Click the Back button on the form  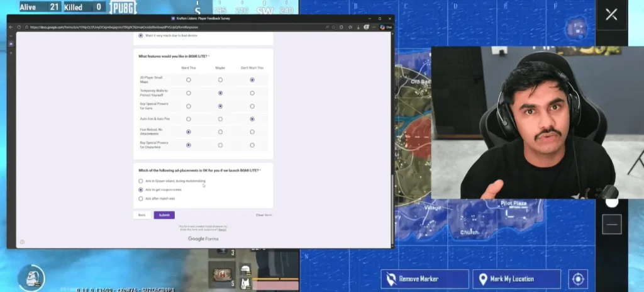coord(142,215)
